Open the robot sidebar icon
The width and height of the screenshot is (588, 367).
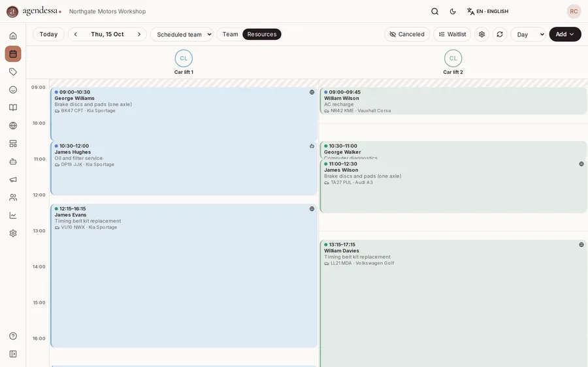tap(13, 161)
